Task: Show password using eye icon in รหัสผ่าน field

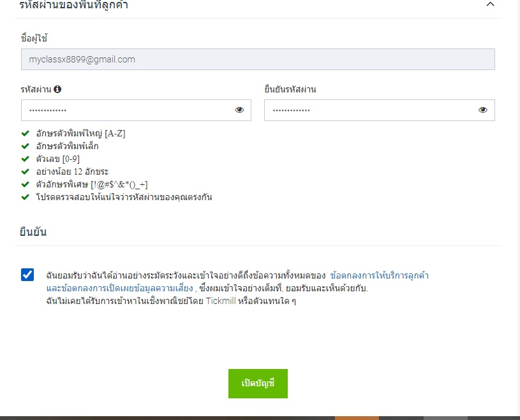Action: [239, 110]
